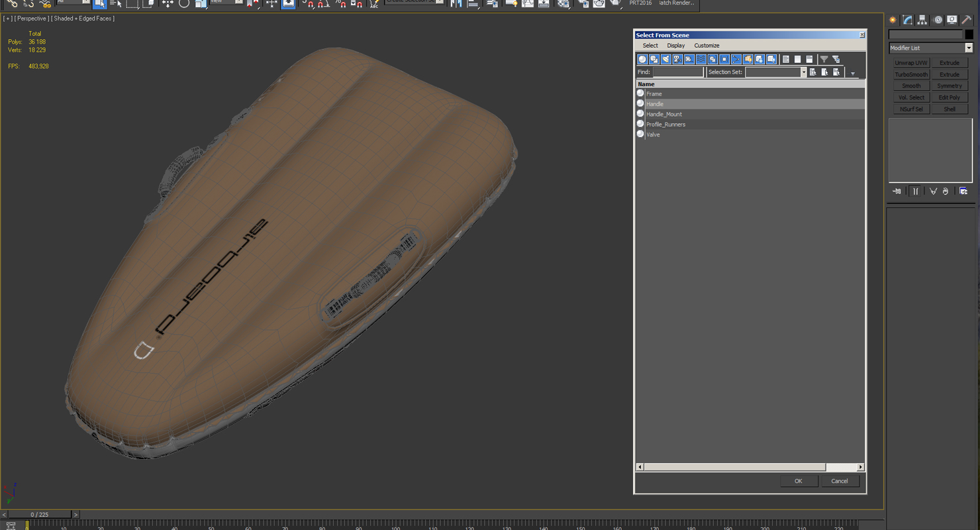
Task: Click the Find input field
Action: pyautogui.click(x=678, y=72)
